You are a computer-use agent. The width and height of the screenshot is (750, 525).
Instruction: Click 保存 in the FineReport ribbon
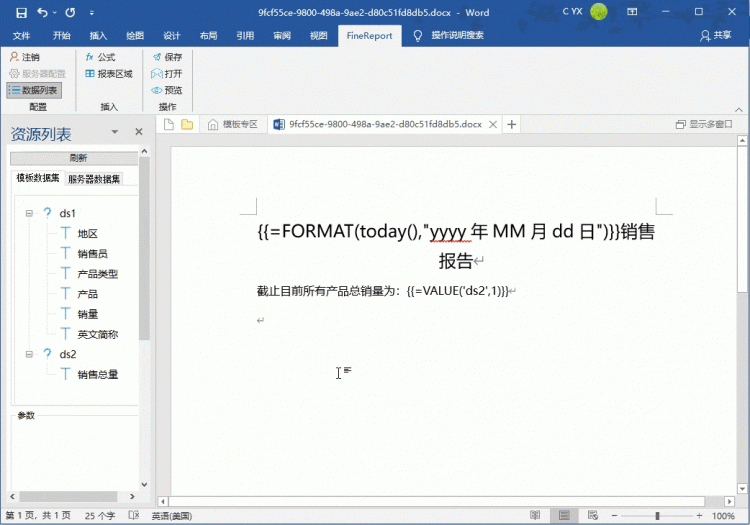click(x=167, y=57)
